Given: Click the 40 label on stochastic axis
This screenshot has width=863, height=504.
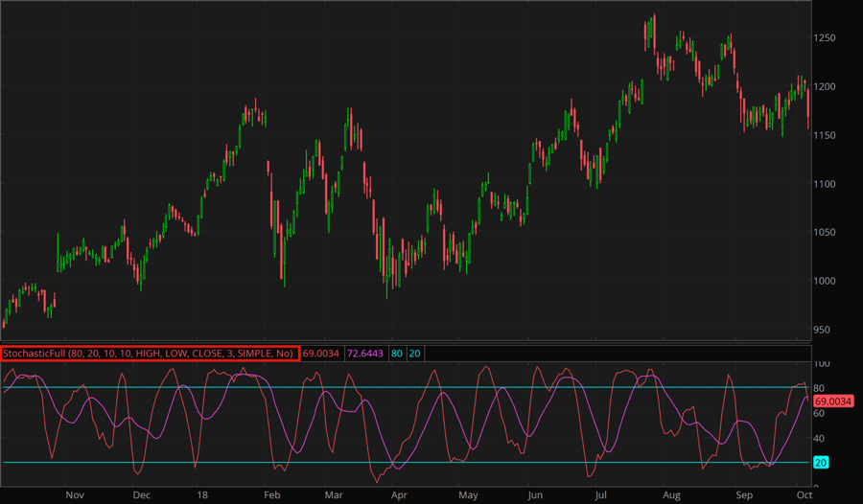Looking at the screenshot, I should click(x=819, y=438).
